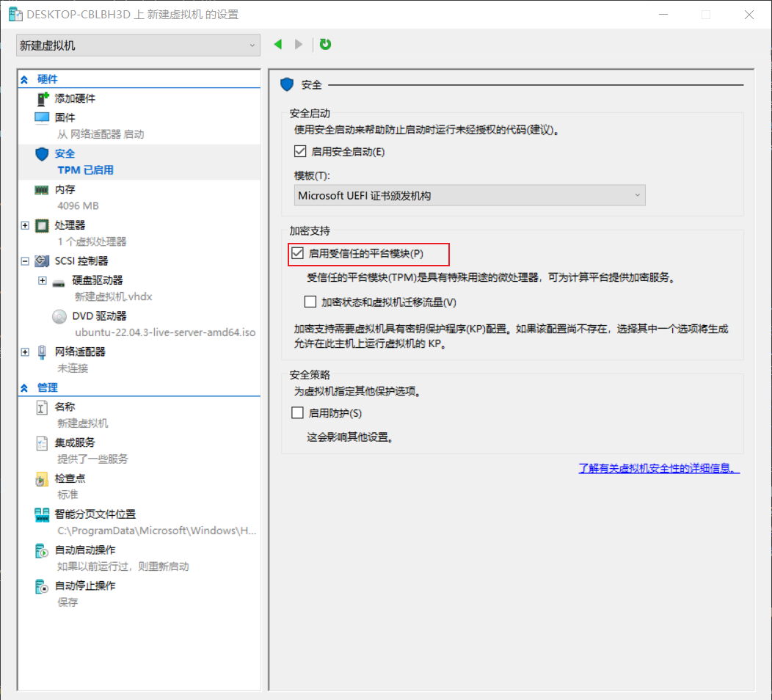Select the 添加硬件 hardware icon

click(x=43, y=98)
